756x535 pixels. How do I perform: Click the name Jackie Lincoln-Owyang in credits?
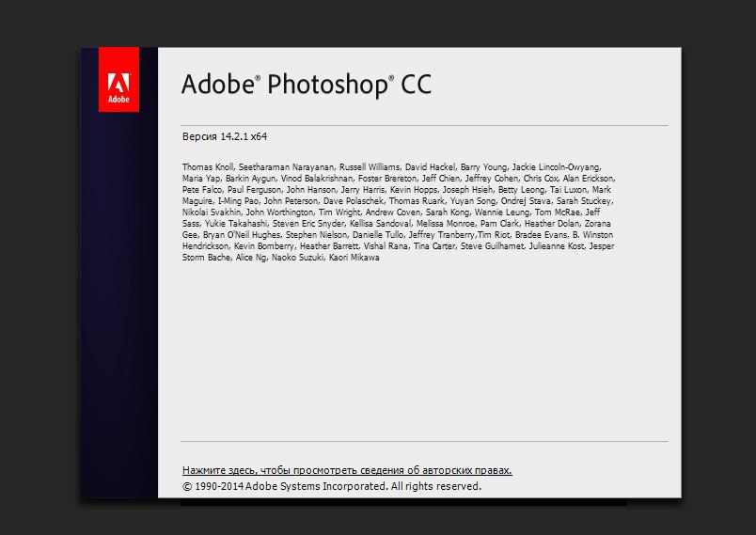[556, 167]
